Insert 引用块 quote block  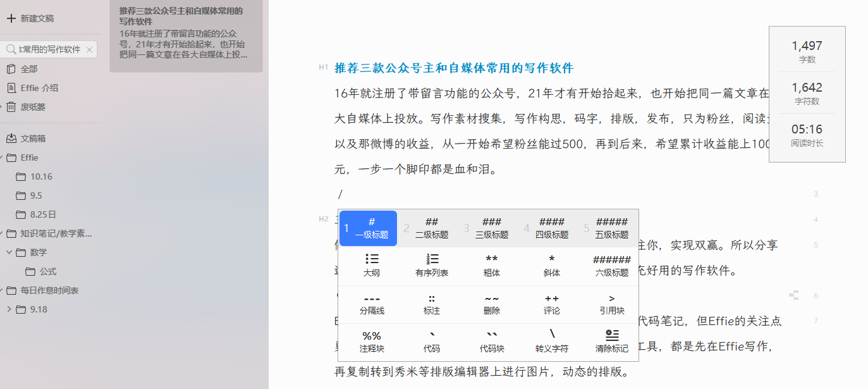tap(611, 304)
